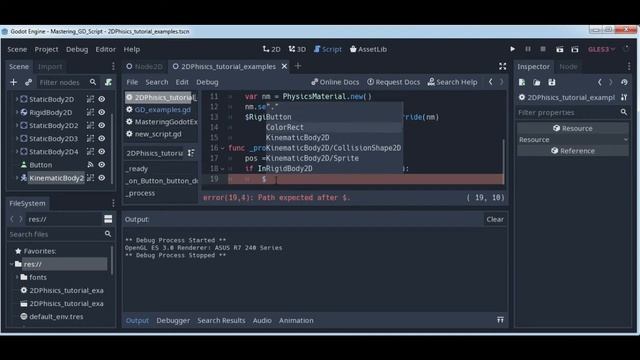Play custom scene icon
This screenshot has height=360, width=640.
point(575,49)
